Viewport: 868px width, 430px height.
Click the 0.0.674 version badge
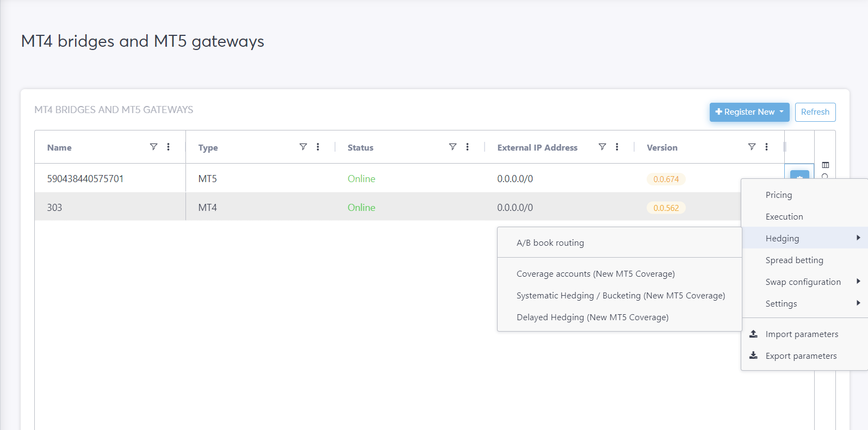point(666,179)
